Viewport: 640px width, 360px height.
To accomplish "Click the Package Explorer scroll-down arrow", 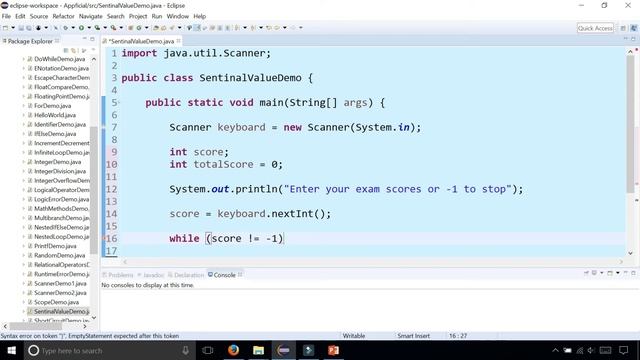I will click(94, 318).
